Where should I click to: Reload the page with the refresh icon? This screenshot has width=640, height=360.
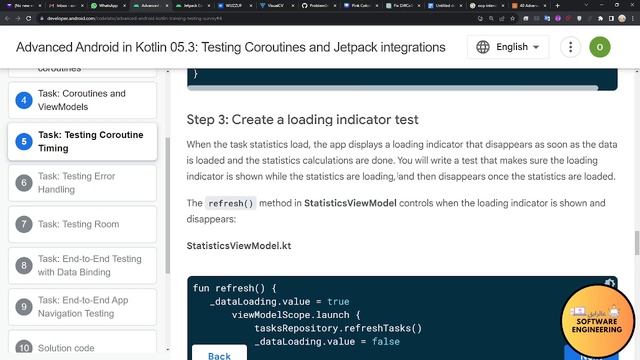28,18
